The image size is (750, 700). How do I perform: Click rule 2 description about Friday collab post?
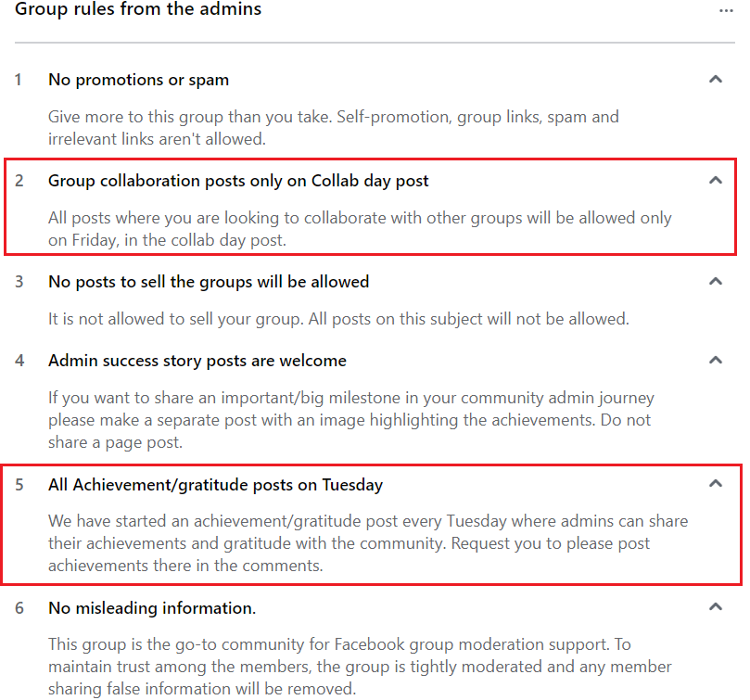tap(360, 229)
